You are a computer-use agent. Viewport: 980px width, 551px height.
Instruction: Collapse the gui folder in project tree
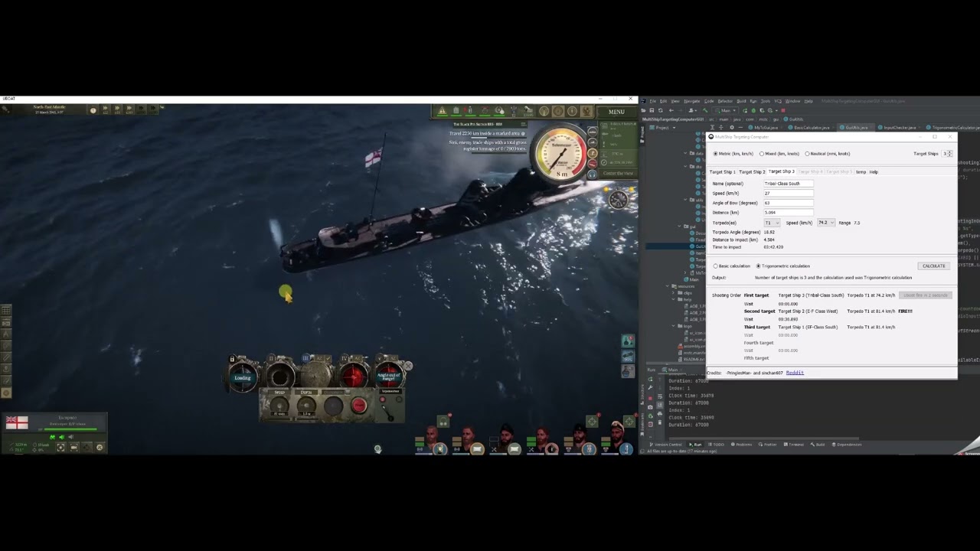[679, 226]
